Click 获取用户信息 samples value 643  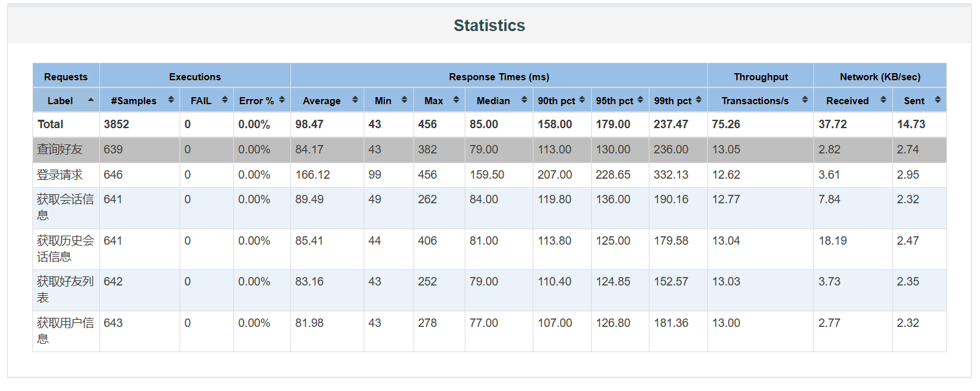click(x=113, y=323)
